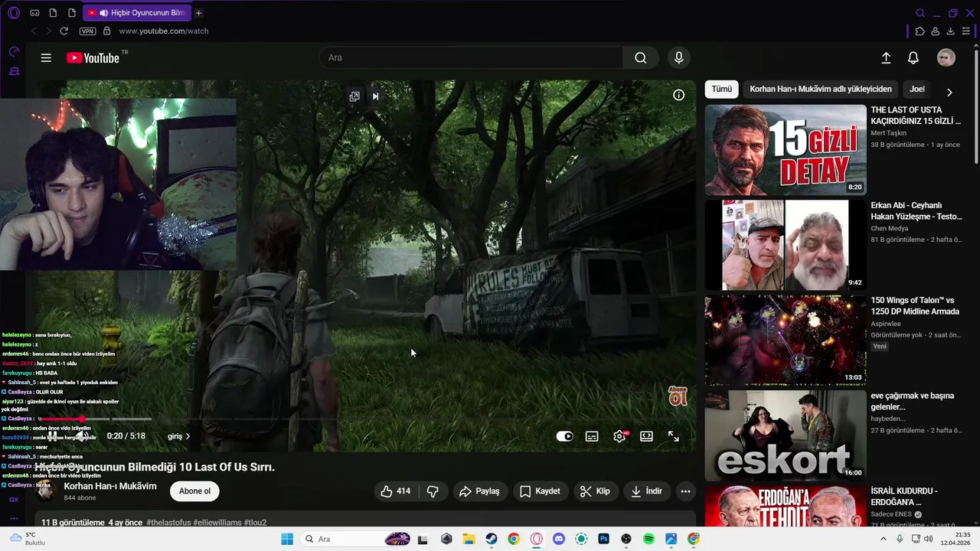Screen dimensions: 980x551
Task: Show more filter chips with right chevron
Action: 949,92
